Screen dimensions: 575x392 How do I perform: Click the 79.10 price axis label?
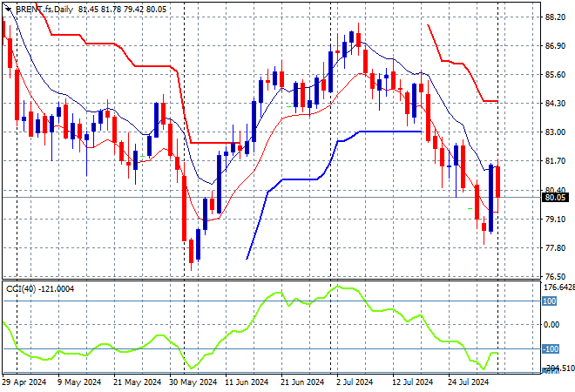pyautogui.click(x=555, y=219)
